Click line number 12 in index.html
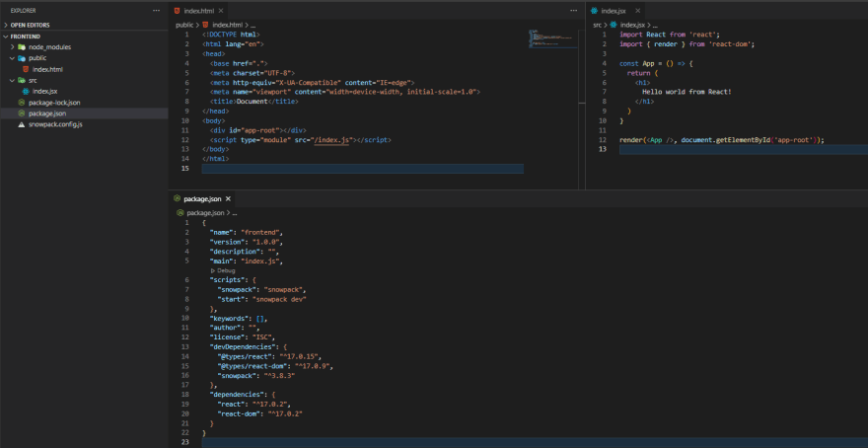This screenshot has height=448, width=868. coord(187,141)
